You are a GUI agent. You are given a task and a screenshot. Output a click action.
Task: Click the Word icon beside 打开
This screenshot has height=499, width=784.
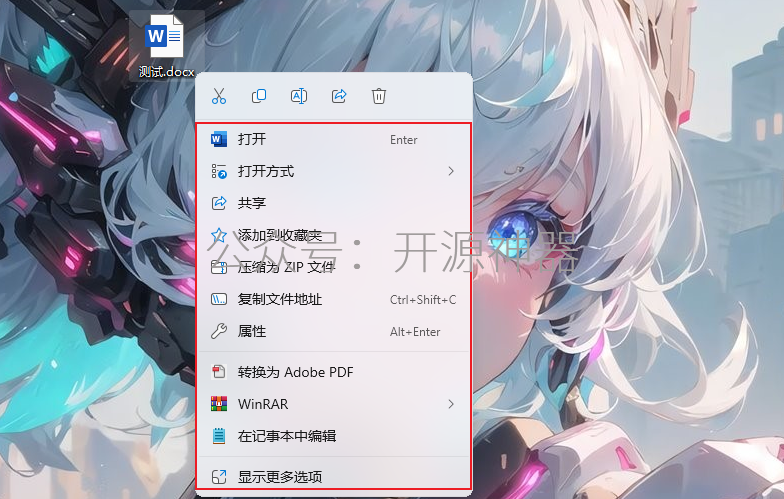coord(218,139)
